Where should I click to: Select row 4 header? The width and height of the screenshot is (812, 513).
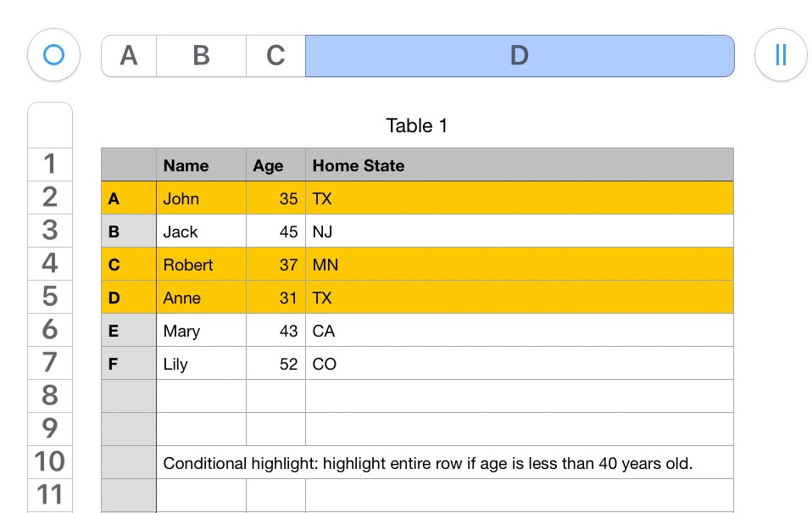50,263
